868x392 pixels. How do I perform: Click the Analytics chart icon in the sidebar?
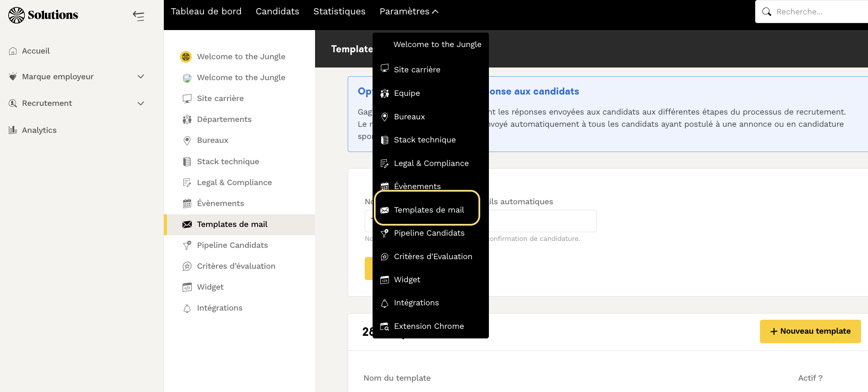tap(13, 130)
